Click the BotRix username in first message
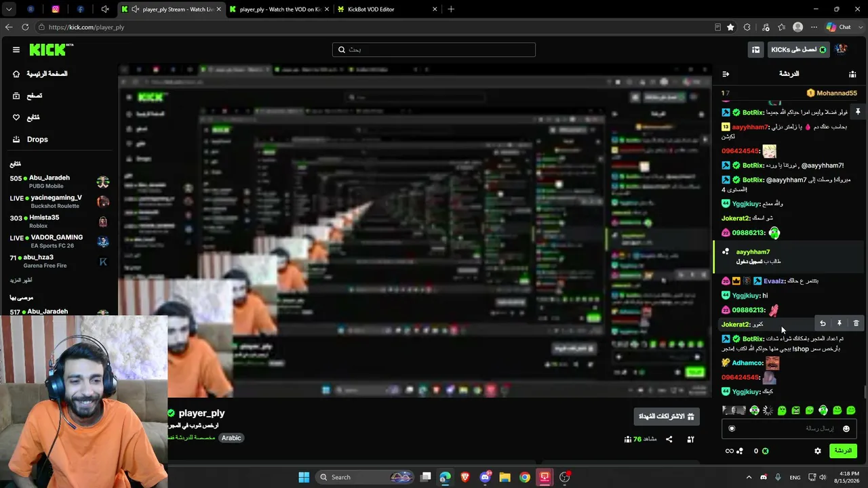Viewport: 868px width, 488px height. click(x=753, y=113)
